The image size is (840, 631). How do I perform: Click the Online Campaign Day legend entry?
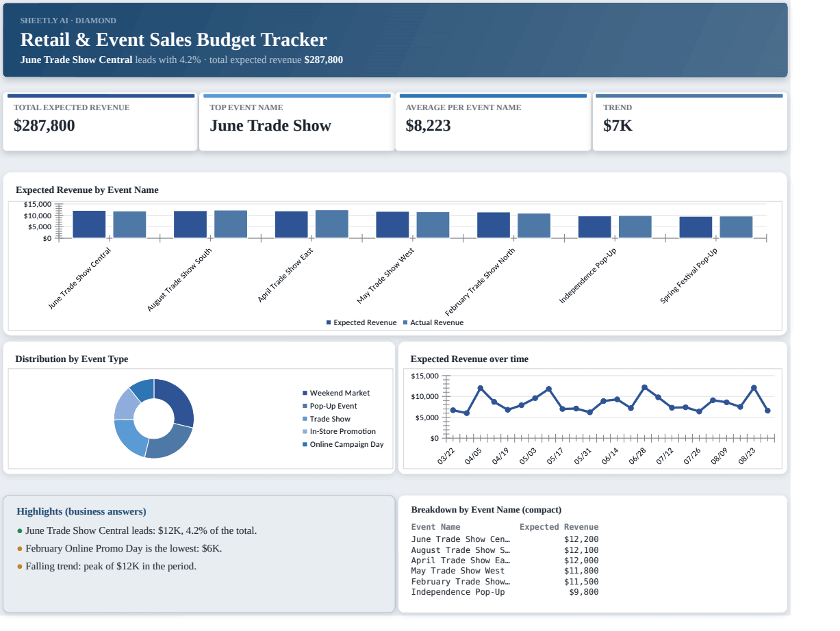tap(343, 444)
